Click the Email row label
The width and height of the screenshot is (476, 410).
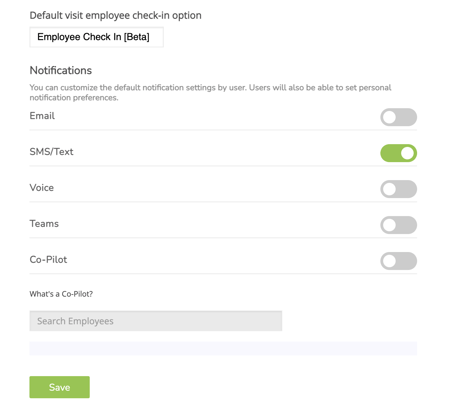coord(42,116)
